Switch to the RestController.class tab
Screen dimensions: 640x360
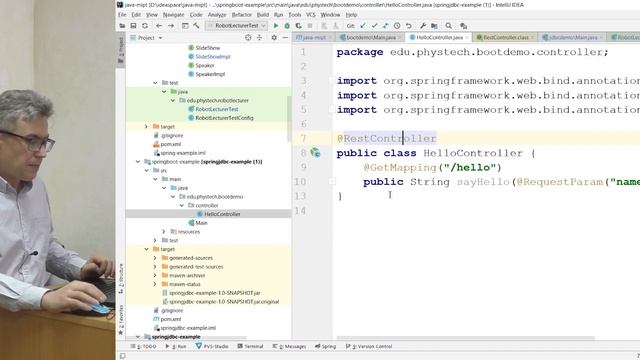pos(505,38)
